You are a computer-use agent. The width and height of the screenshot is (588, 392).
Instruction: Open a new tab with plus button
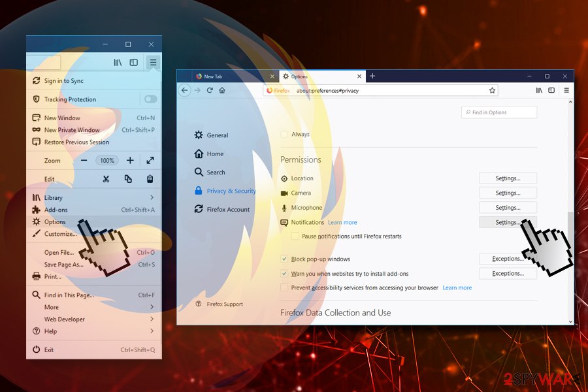(x=372, y=76)
